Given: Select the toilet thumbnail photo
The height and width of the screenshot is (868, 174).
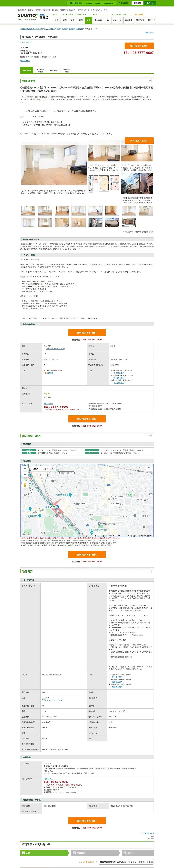Looking at the screenshot, I should point(79,222).
